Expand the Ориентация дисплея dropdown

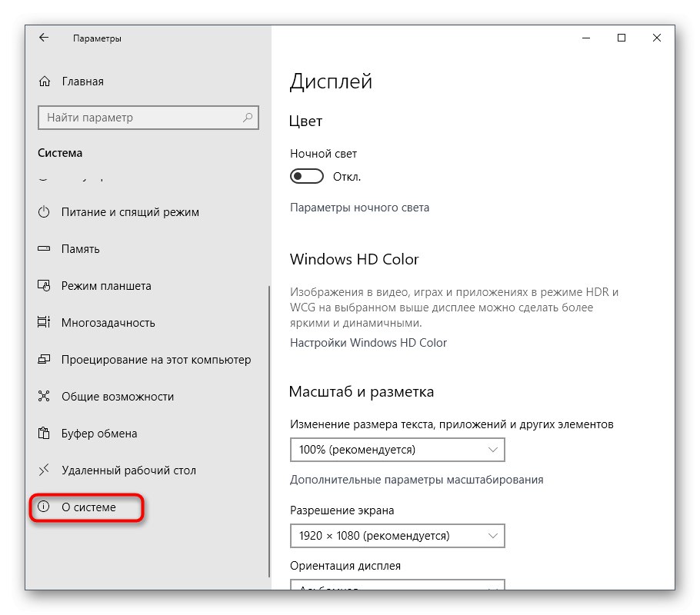click(x=397, y=588)
